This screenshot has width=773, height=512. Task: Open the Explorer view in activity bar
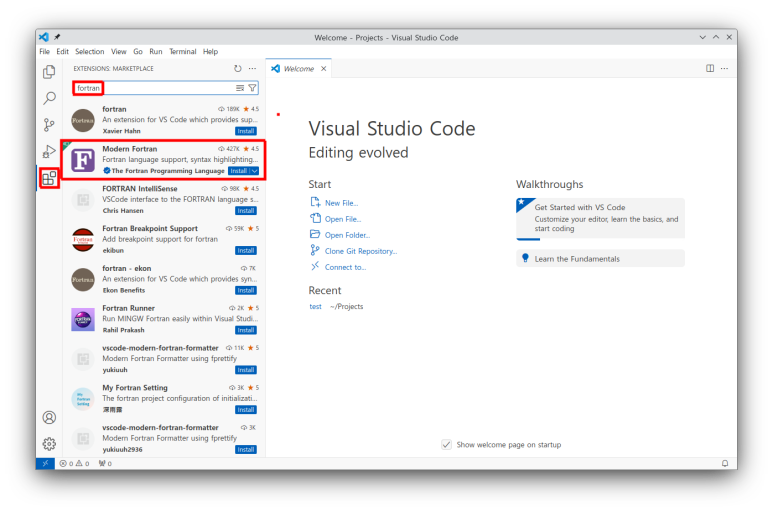(49, 72)
